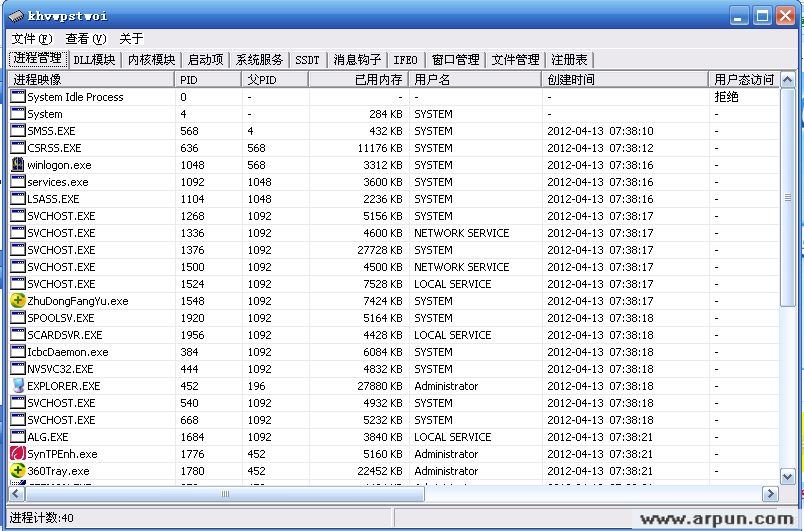
Task: Open the 关于 menu
Action: click(x=131, y=38)
